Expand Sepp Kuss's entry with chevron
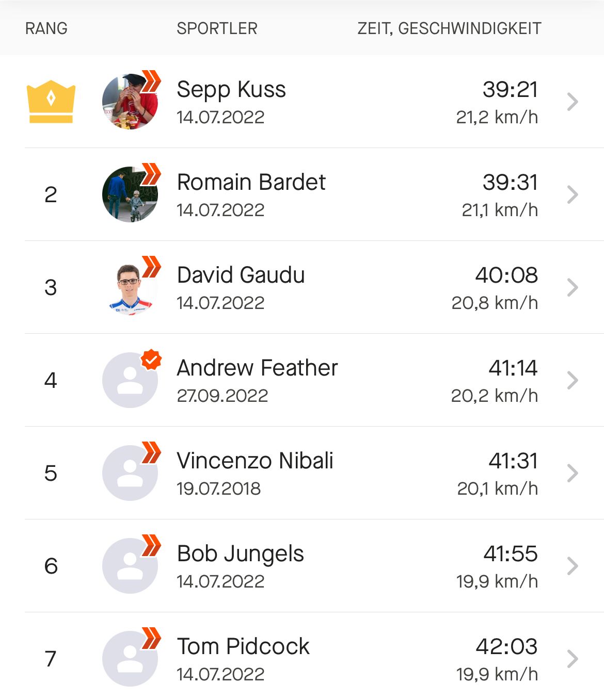The width and height of the screenshot is (604, 700). (x=572, y=102)
